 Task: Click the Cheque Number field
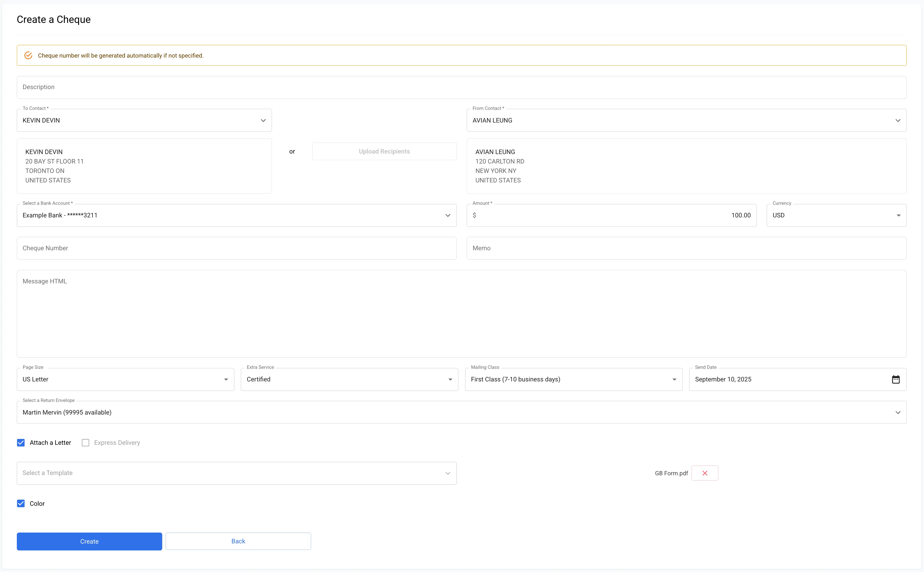pos(151,248)
